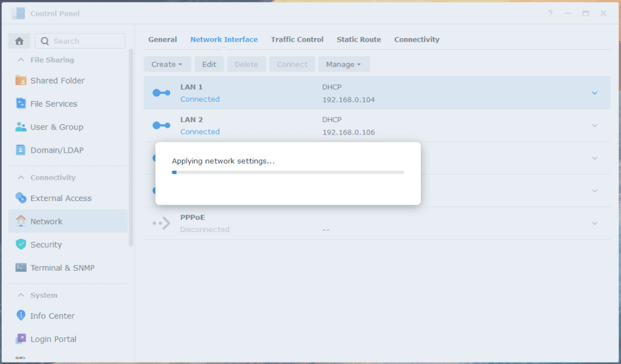Click the Edit button
Viewport: 621px width, 364px height.
[x=209, y=64]
